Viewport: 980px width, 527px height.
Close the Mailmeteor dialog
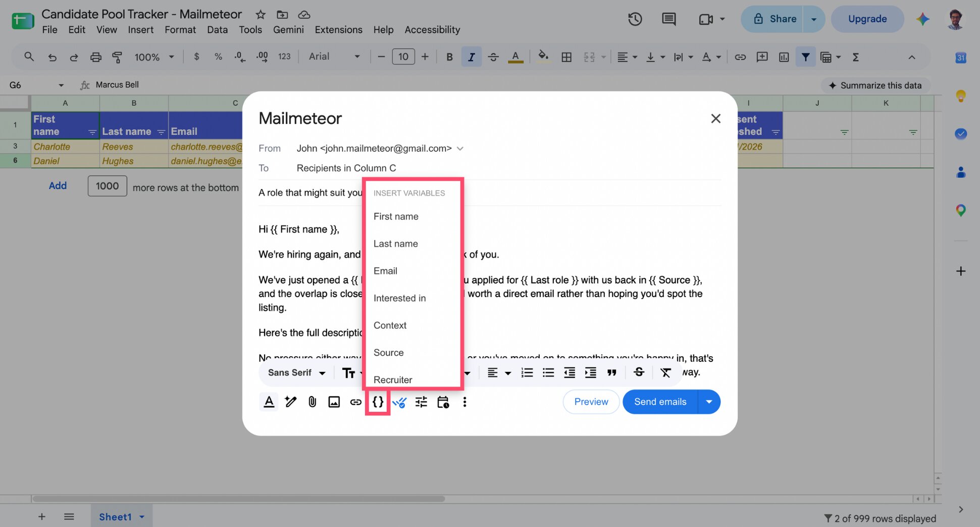(715, 118)
